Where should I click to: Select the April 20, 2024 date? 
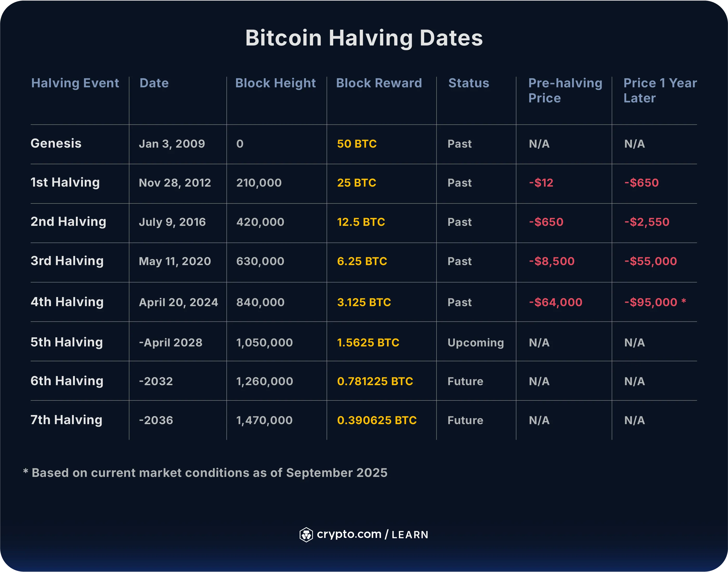click(x=178, y=303)
